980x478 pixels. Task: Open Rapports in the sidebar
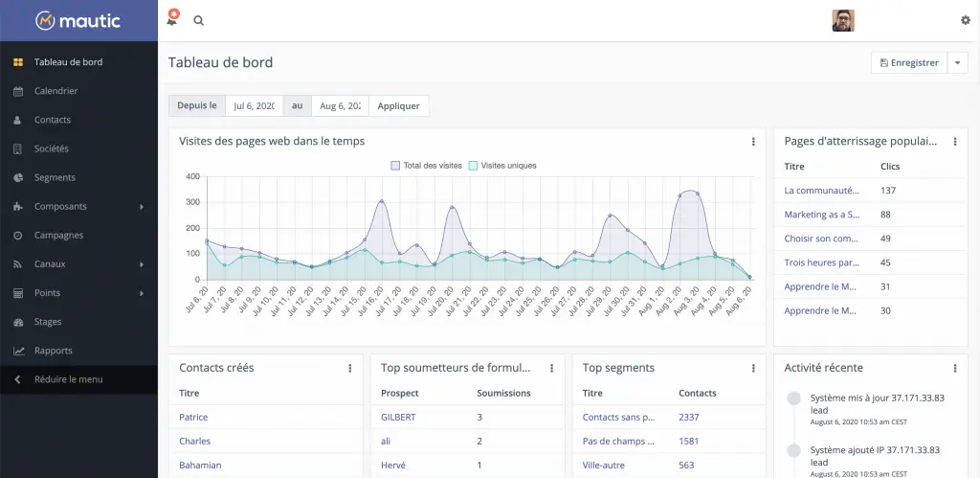coord(54,351)
